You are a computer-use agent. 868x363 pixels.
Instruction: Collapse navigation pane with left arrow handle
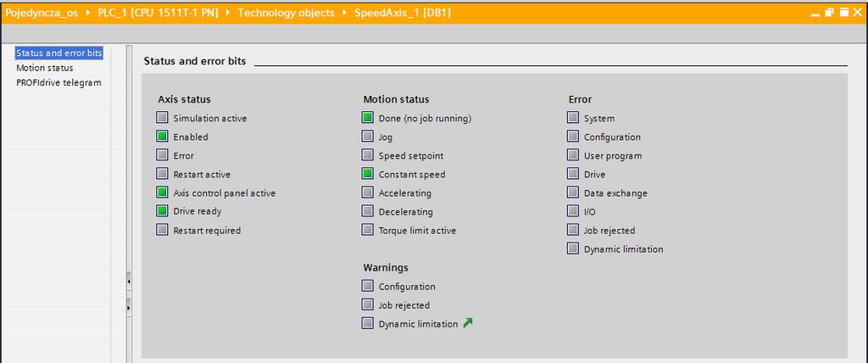pyautogui.click(x=129, y=282)
